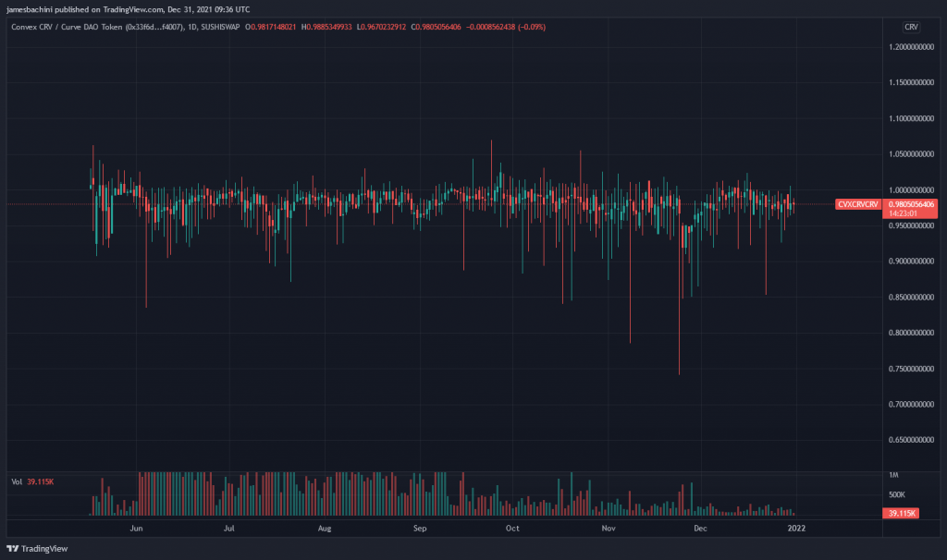Click the 0.8500000000 price axis label
The height and width of the screenshot is (560, 947).
tap(911, 297)
